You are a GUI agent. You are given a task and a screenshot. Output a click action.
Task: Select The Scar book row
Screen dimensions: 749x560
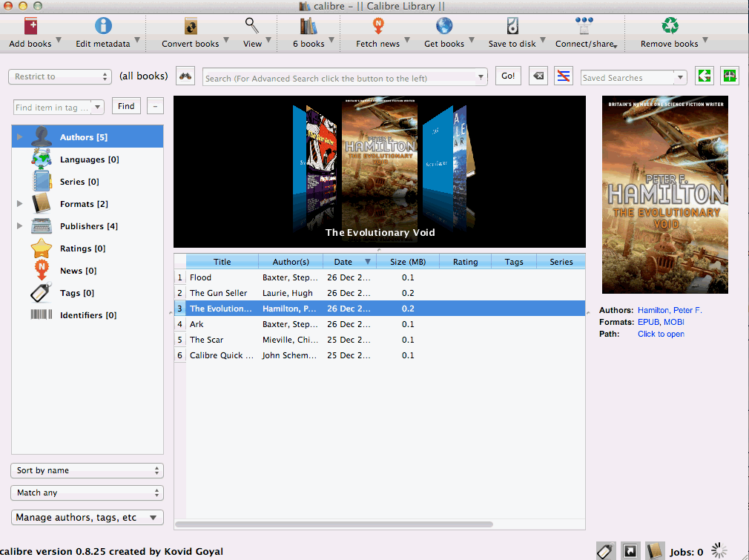(206, 340)
